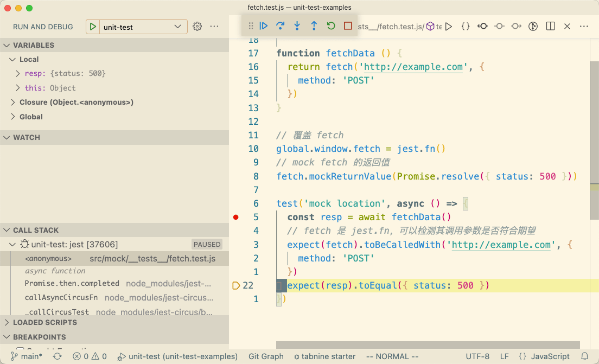Click the right-arrow commit icon in the title bar
Viewport: 599px width, 364px height.
coord(516,27)
